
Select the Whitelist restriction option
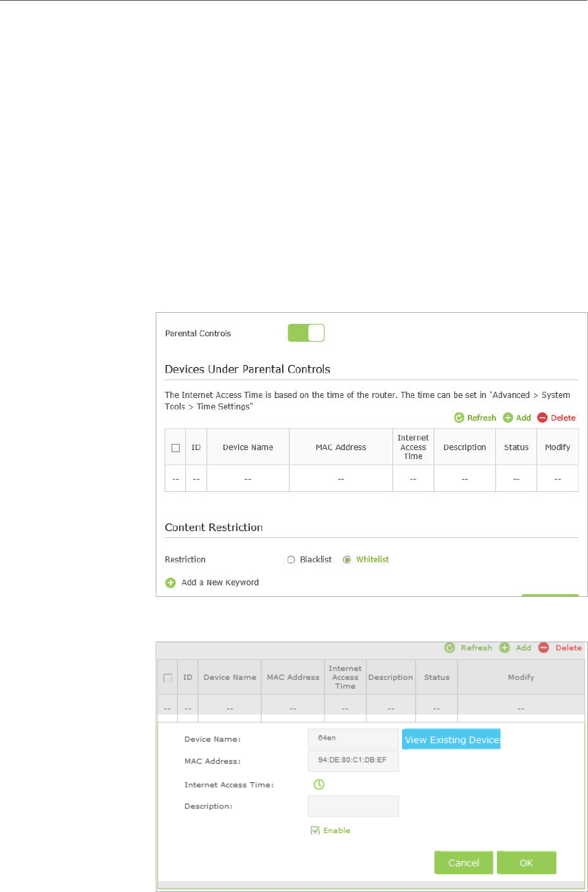pos(366,560)
